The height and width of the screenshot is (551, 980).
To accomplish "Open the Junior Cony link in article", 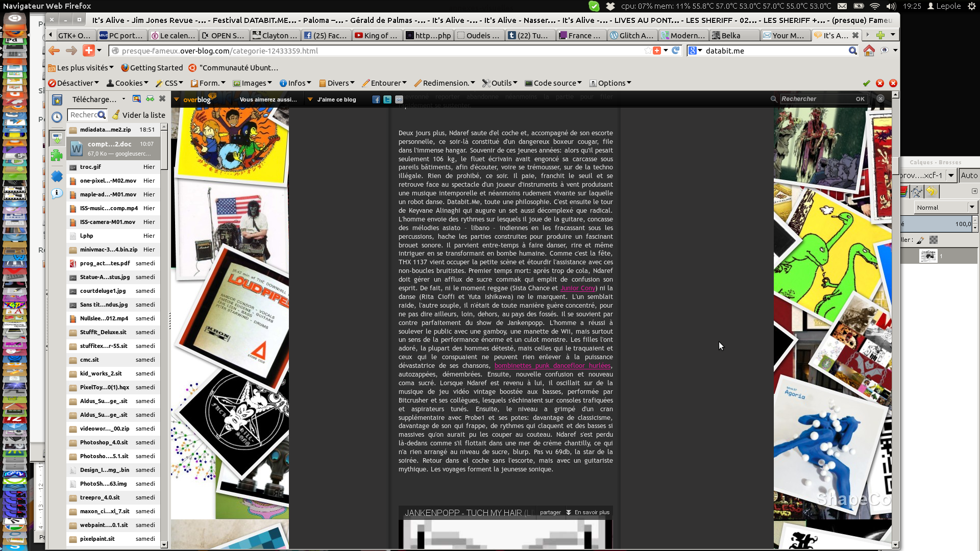I will [x=577, y=288].
